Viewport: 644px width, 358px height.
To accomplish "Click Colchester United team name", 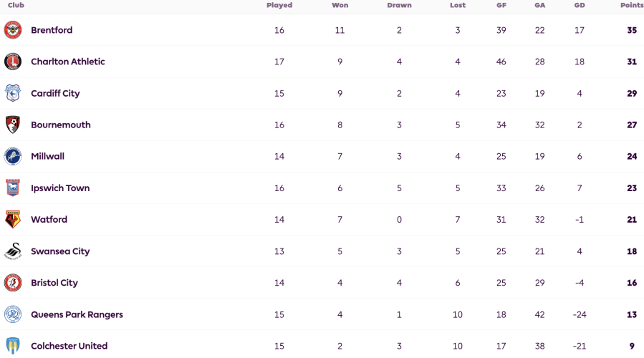I will (x=69, y=346).
